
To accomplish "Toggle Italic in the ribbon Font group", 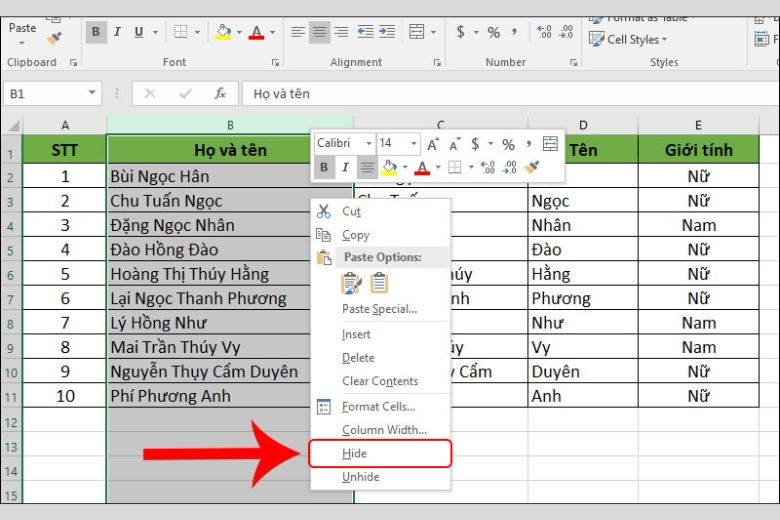I will (x=117, y=32).
